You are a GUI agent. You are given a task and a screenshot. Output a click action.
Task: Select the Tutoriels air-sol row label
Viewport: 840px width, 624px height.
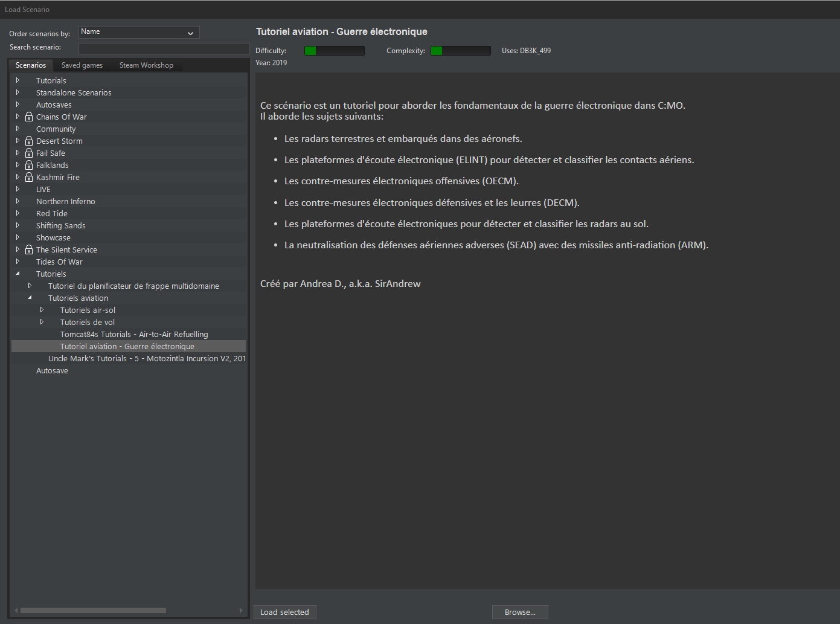click(88, 310)
